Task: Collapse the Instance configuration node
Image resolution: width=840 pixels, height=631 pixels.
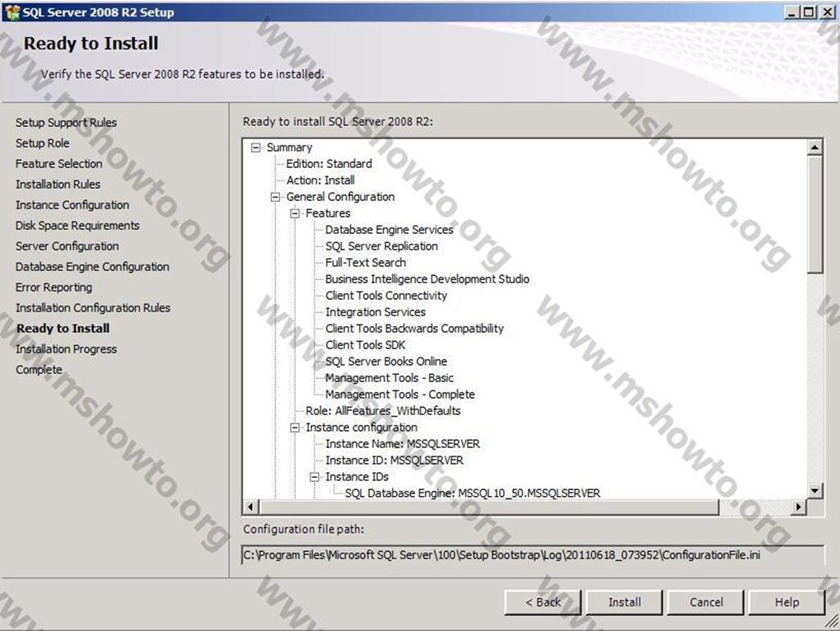Action: pos(295,428)
